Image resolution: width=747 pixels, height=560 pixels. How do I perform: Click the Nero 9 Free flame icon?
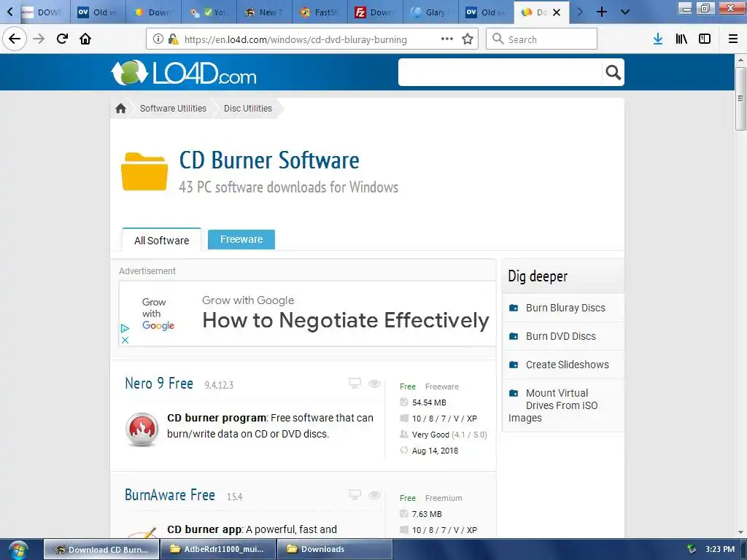(142, 429)
